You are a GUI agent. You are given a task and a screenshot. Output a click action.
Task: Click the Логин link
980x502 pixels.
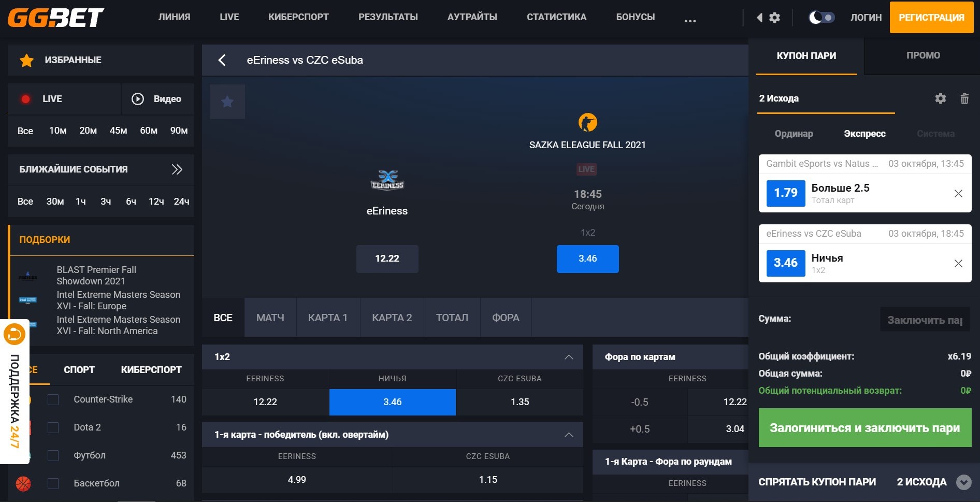tap(866, 18)
